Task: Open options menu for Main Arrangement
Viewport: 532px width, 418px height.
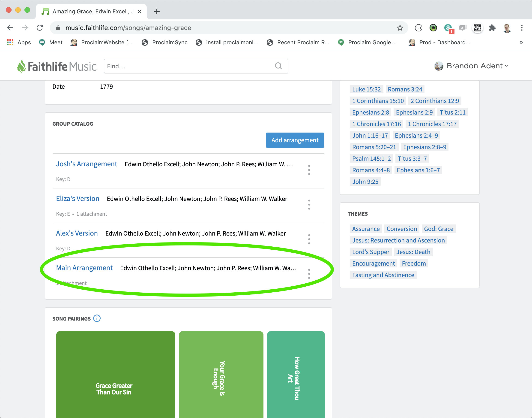Action: point(309,274)
